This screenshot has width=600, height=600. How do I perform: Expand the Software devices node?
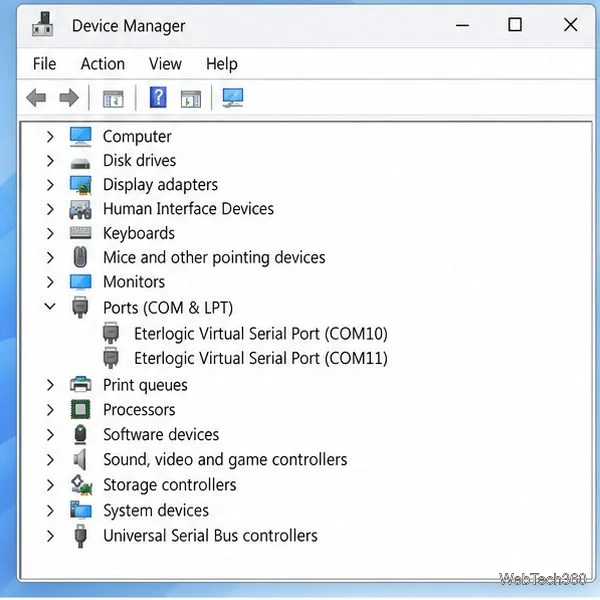click(50, 435)
